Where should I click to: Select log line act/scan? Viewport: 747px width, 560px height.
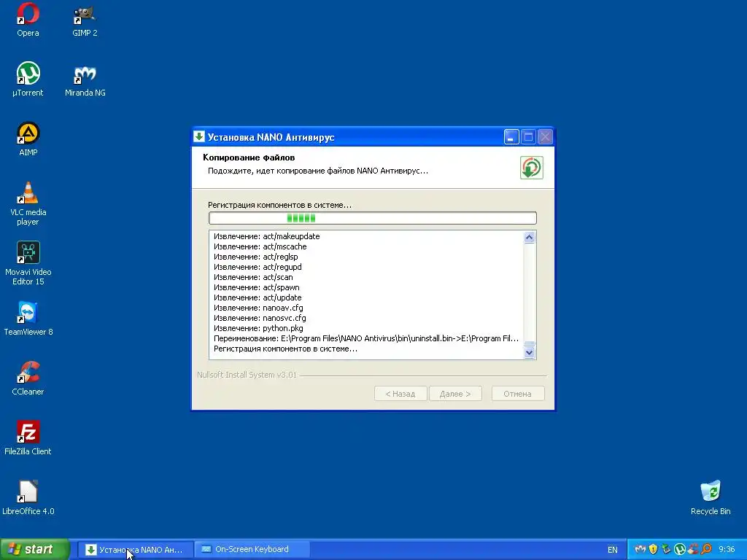coord(253,277)
